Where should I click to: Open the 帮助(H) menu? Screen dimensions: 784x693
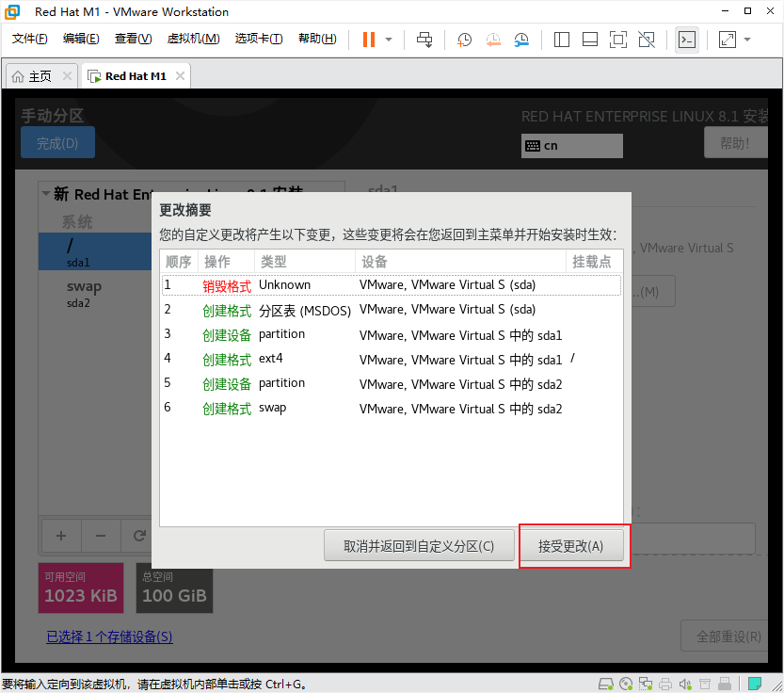pos(317,39)
